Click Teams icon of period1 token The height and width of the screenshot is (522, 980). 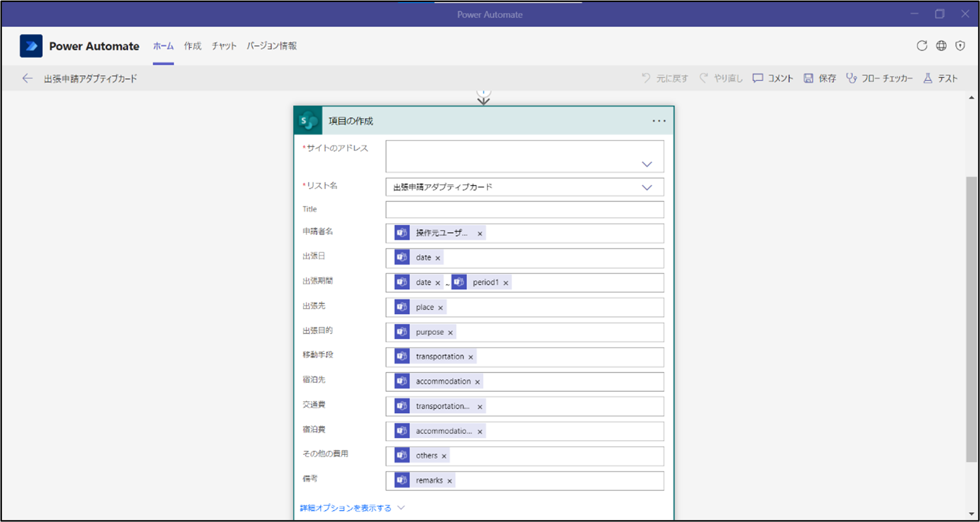click(x=459, y=282)
